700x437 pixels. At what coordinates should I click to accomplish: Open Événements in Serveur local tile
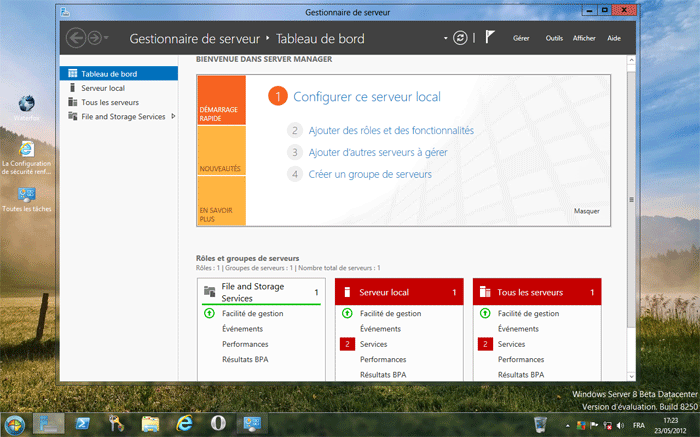(380, 329)
